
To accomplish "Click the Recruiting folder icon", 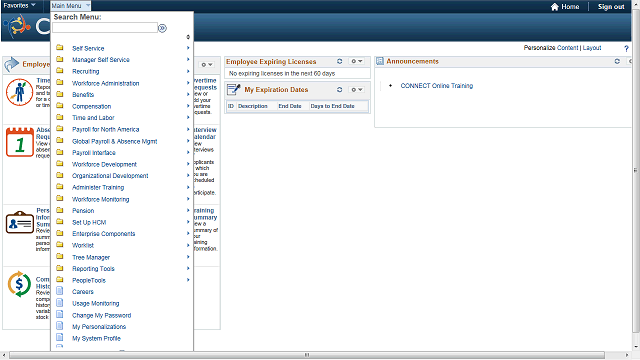I will (60, 71).
